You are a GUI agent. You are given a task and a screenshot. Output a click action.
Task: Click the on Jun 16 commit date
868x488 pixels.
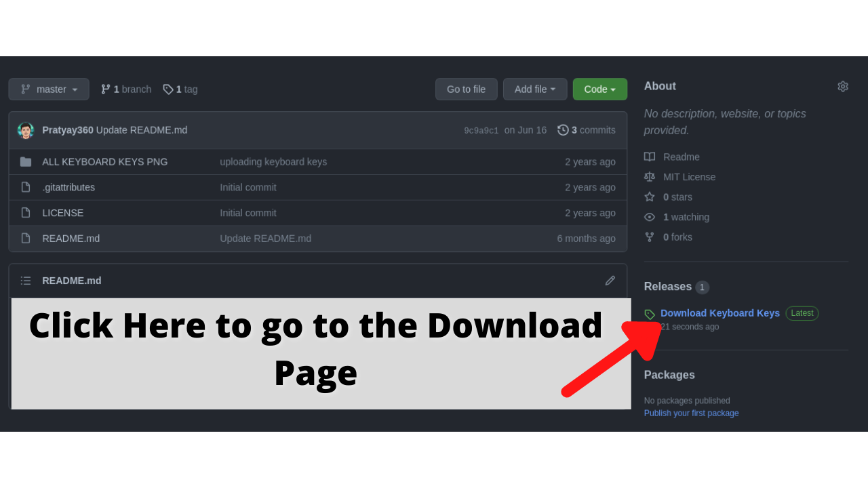click(526, 130)
